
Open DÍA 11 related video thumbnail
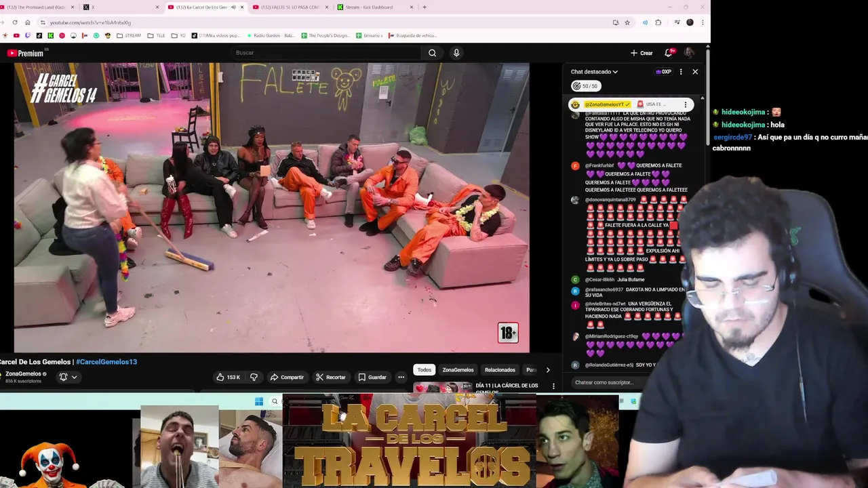point(443,388)
